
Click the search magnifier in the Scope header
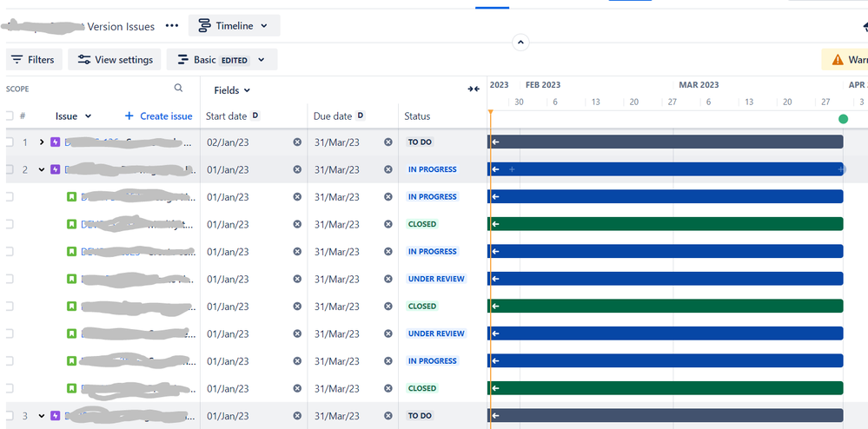point(178,88)
